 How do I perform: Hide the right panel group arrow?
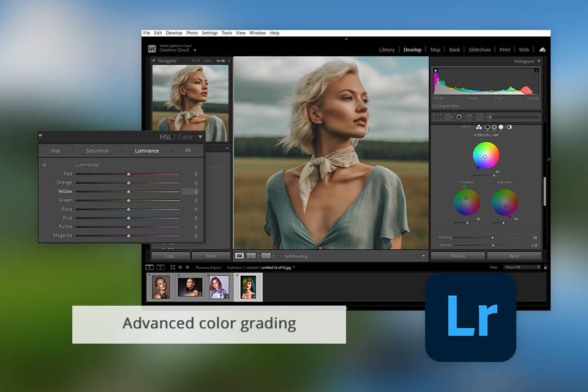coord(549,159)
